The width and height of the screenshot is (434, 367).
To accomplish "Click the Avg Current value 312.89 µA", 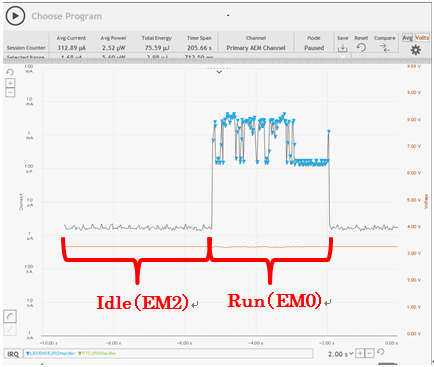I will coord(71,48).
